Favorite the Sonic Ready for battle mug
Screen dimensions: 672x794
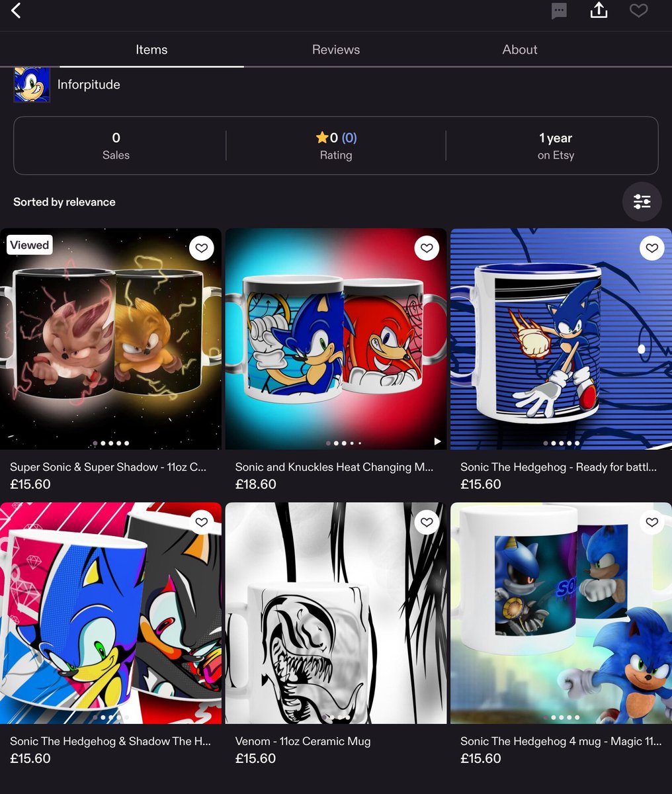[x=652, y=248]
